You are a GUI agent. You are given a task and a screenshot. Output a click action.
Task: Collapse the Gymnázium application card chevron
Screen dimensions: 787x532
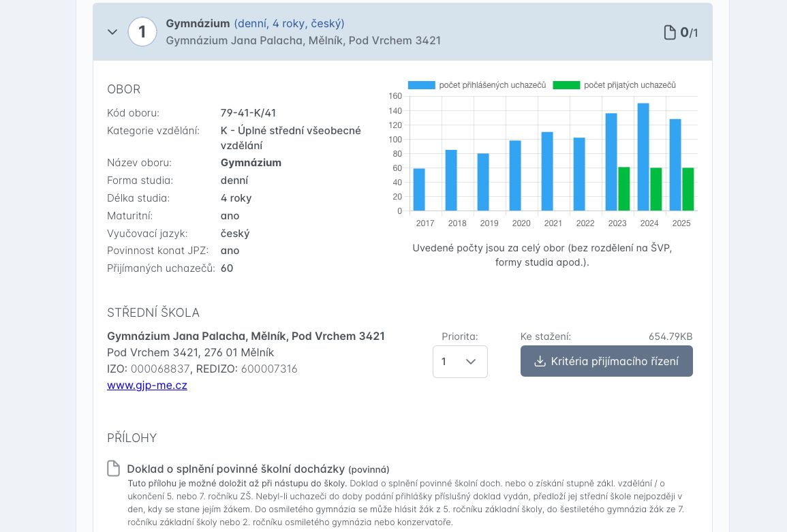112,32
